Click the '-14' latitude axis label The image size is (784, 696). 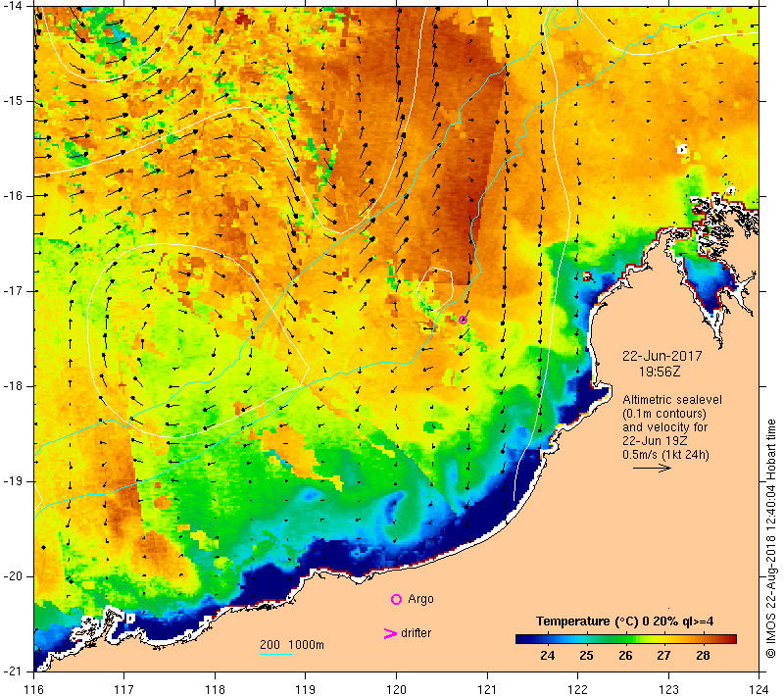pos(12,6)
